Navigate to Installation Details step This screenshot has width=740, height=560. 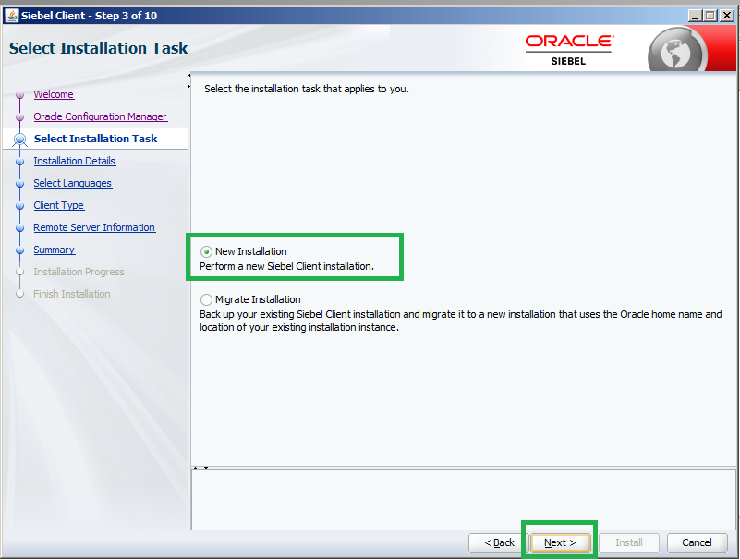(x=74, y=161)
